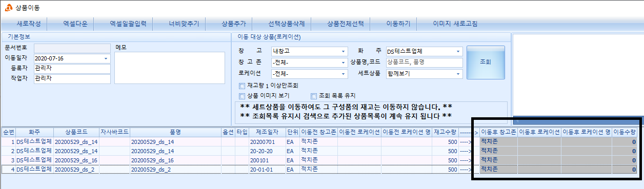Click the 작업자 field
644x189 pixels.
click(72, 79)
